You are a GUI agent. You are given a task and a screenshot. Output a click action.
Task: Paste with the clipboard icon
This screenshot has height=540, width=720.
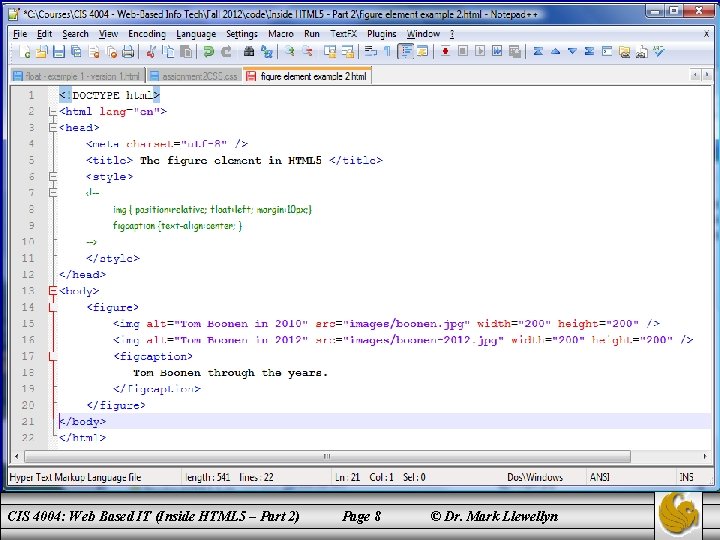pyautogui.click(x=186, y=52)
